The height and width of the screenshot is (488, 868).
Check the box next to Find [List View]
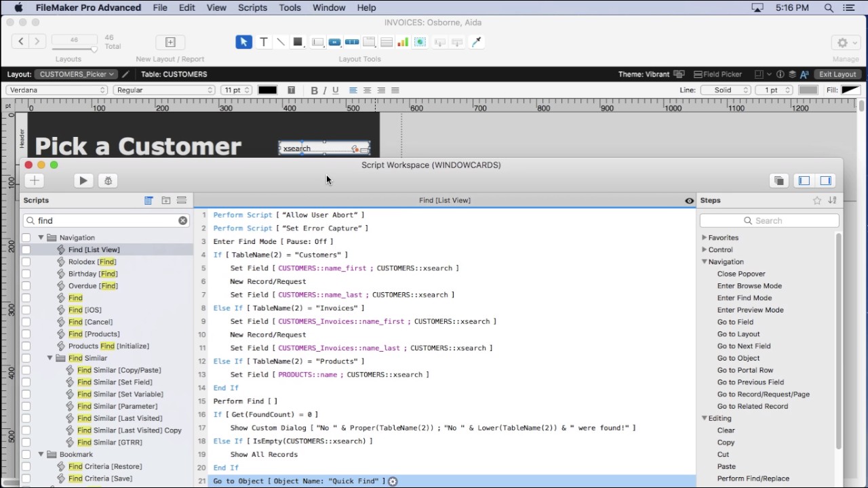(x=26, y=250)
